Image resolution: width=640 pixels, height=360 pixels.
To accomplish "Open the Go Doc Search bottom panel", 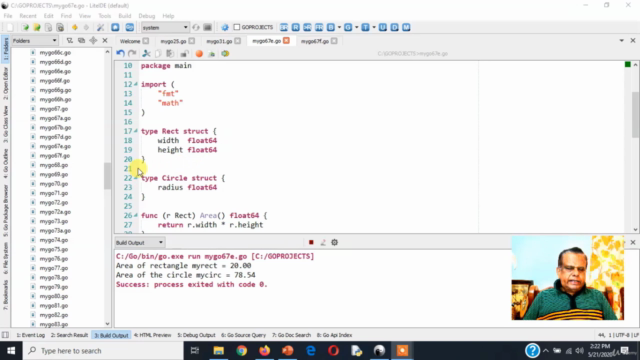I will [291, 335].
